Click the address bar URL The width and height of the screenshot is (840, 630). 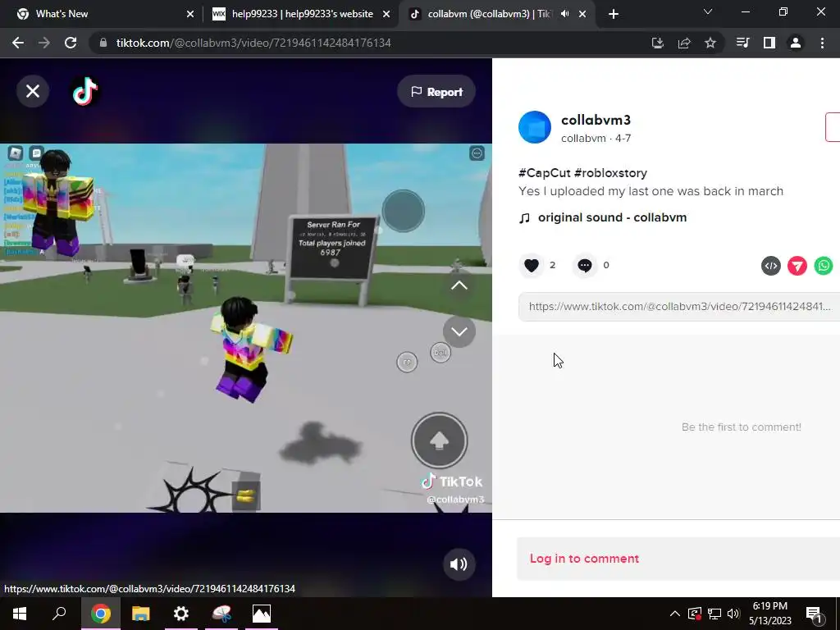coord(253,43)
